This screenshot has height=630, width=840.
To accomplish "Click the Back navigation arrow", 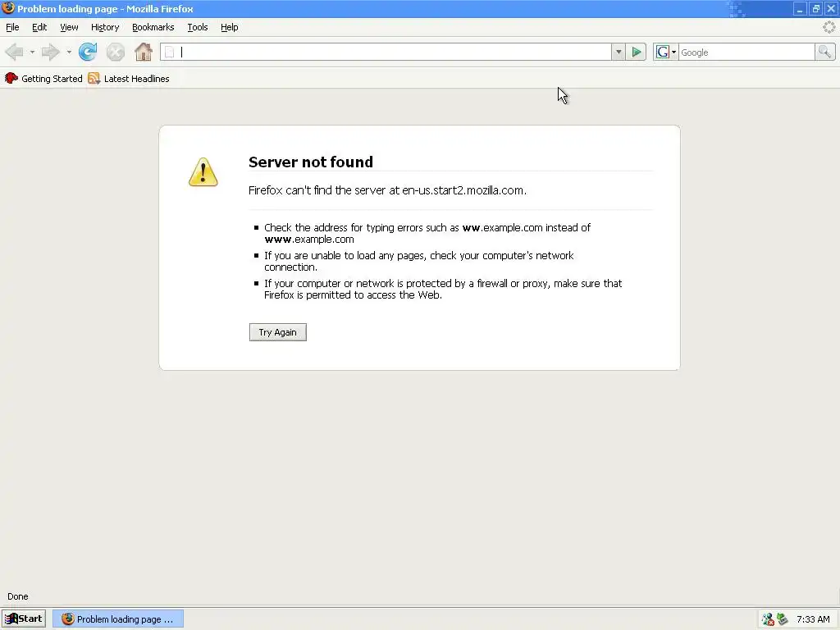I will coord(15,52).
